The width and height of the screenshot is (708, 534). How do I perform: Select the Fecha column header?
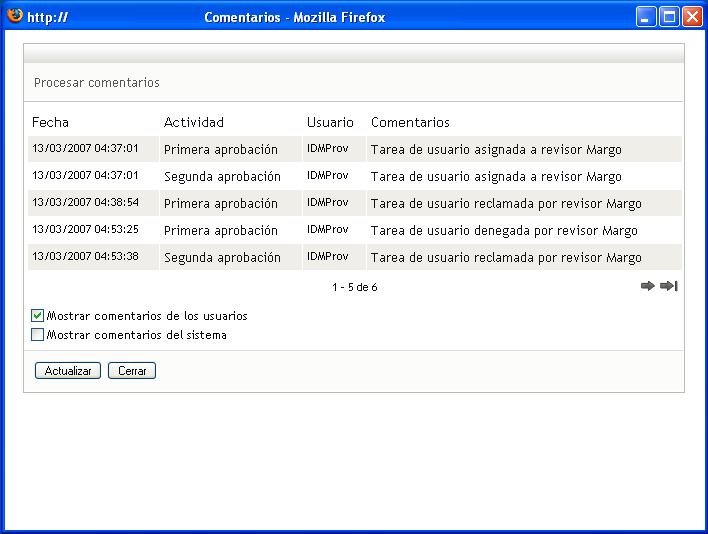(50, 122)
